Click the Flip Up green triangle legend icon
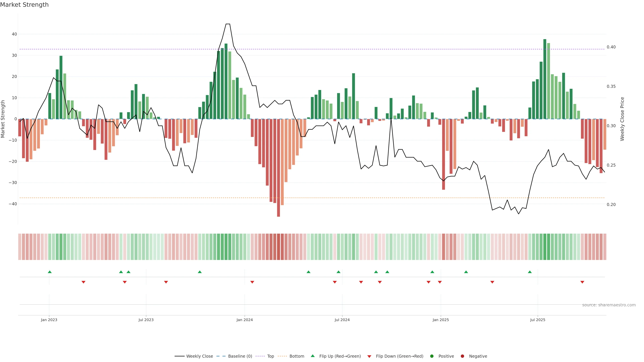Viewport: 644px width, 362px height. pos(312,356)
